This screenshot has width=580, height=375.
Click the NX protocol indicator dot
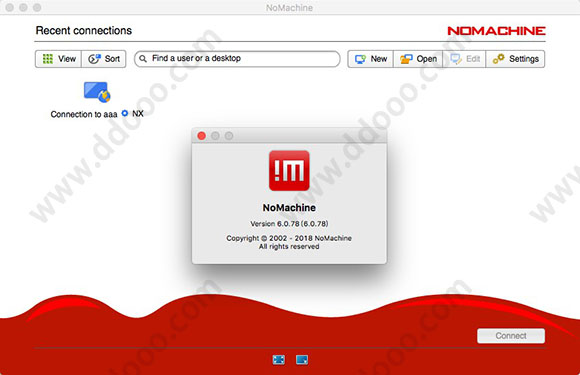(x=125, y=113)
